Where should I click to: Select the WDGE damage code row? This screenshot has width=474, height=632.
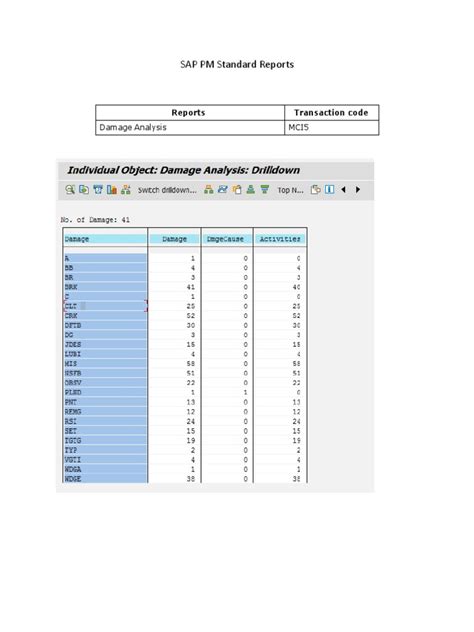(x=105, y=479)
